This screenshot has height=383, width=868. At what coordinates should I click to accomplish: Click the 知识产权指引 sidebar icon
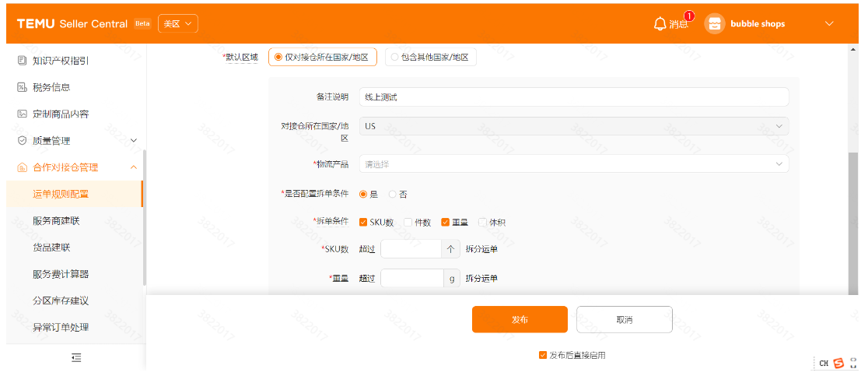22,61
